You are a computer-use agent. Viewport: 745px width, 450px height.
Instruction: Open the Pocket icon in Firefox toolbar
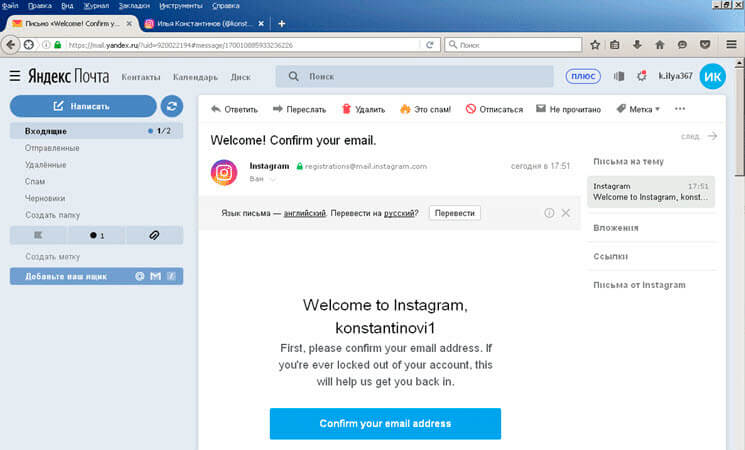pyautogui.click(x=705, y=45)
